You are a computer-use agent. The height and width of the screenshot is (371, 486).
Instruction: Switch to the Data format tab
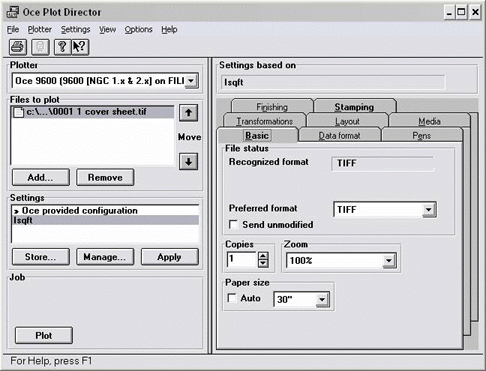[x=340, y=136]
